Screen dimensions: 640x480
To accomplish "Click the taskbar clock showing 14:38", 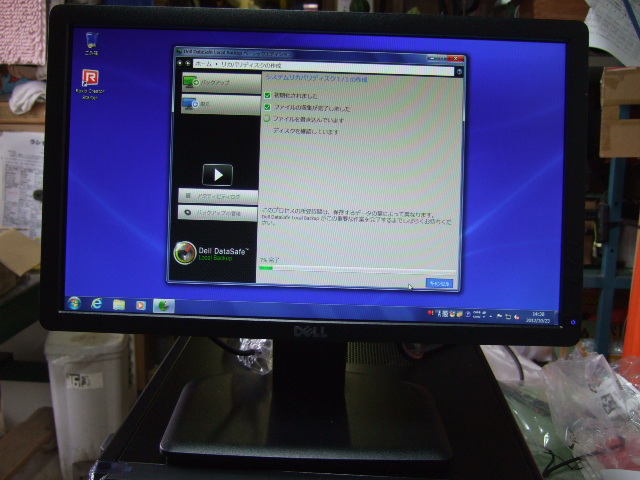I will click(x=538, y=317).
